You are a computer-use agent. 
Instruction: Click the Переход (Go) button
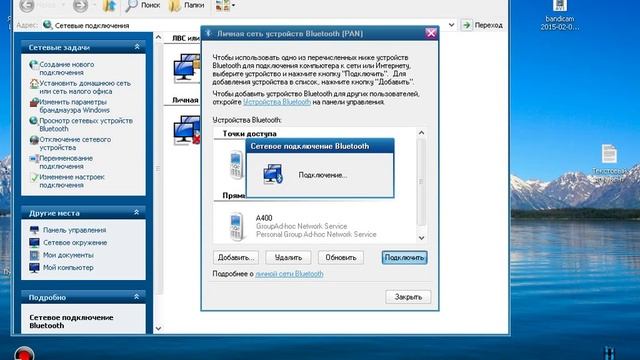482,25
